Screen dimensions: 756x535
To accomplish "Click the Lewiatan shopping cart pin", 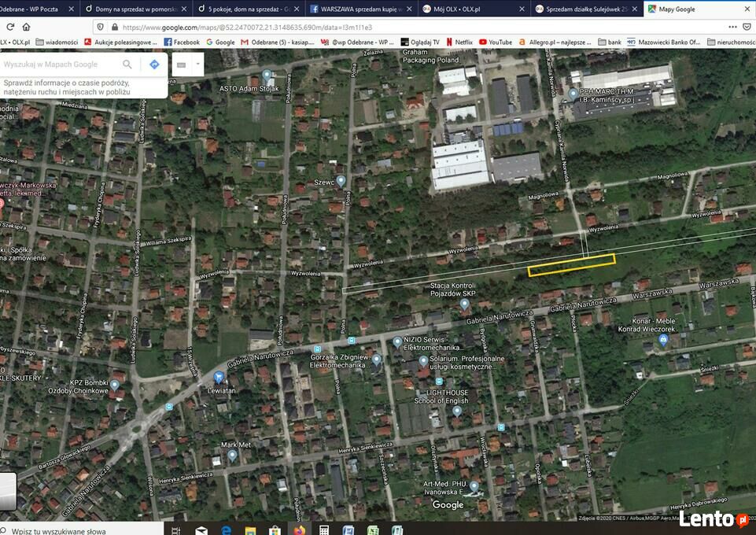I will pos(219,377).
